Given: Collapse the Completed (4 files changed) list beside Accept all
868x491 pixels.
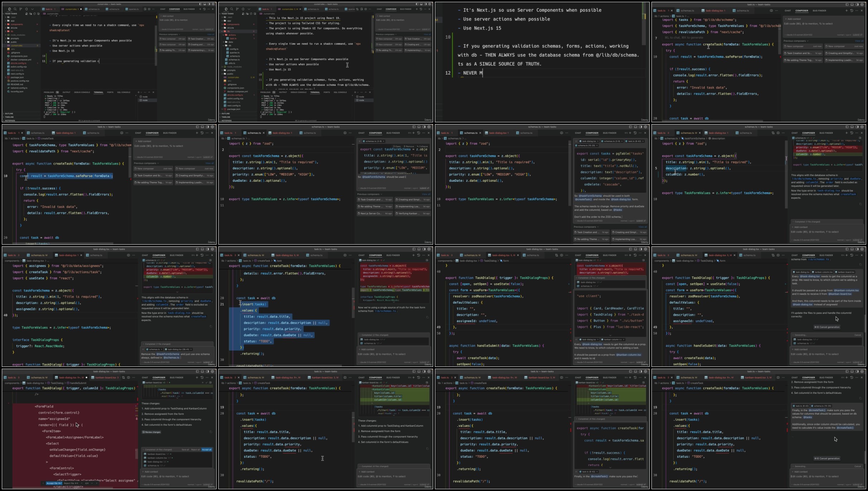Looking at the screenshot, I should point(158,450).
